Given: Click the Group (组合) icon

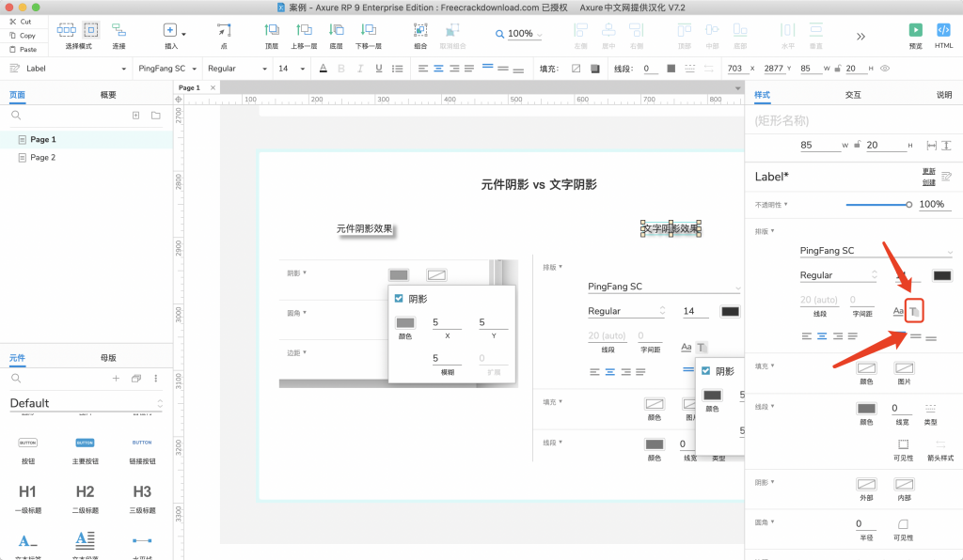Looking at the screenshot, I should (x=419, y=32).
